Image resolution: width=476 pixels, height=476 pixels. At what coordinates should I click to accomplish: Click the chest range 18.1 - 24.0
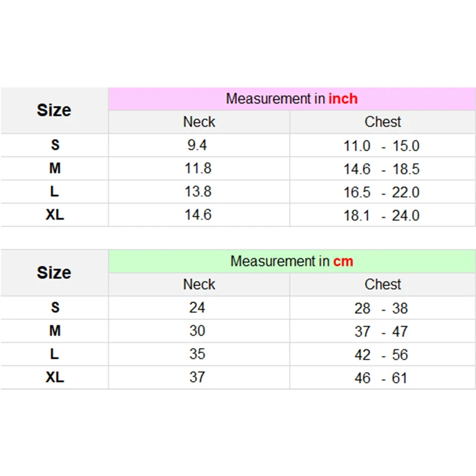(381, 215)
